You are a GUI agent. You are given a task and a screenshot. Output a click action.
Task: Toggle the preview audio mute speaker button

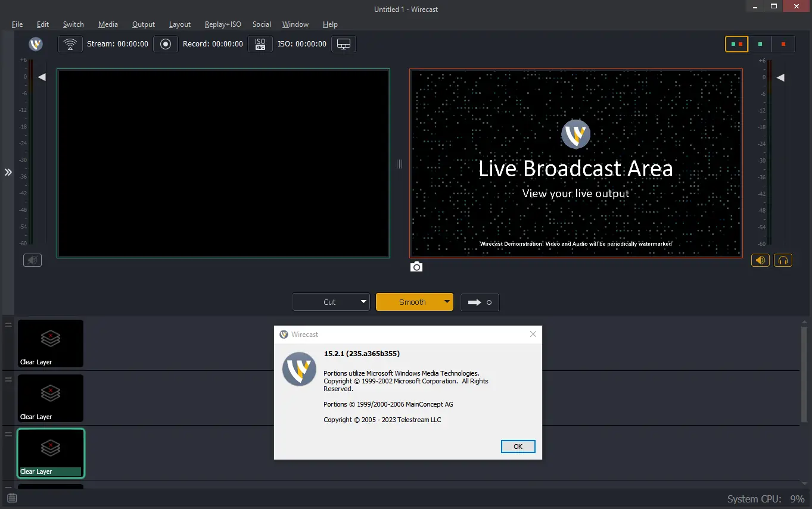(x=33, y=260)
